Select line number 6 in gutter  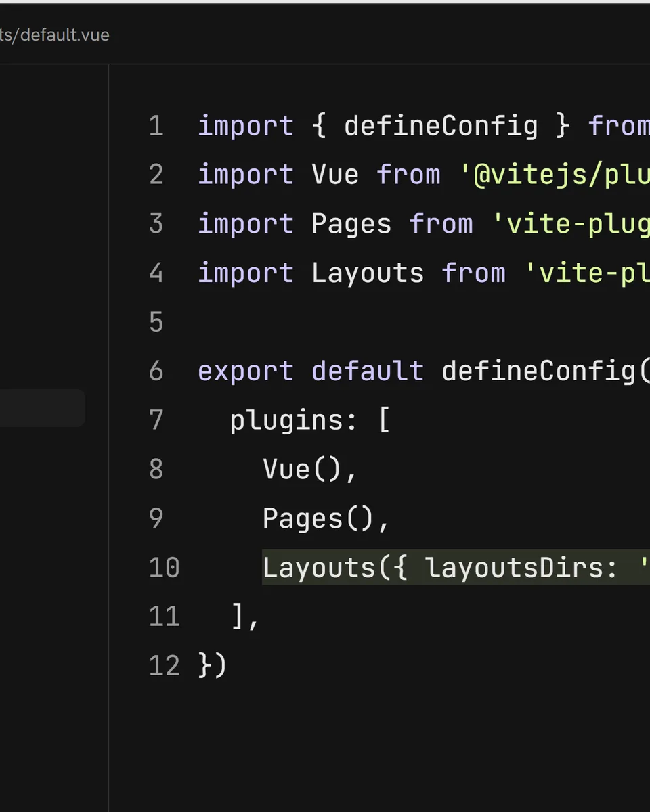point(156,371)
